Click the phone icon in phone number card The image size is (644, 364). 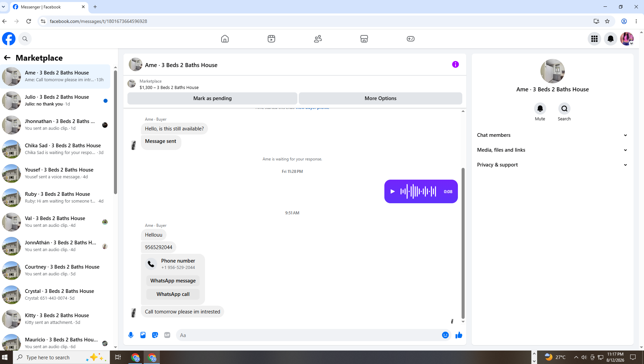[151, 264]
